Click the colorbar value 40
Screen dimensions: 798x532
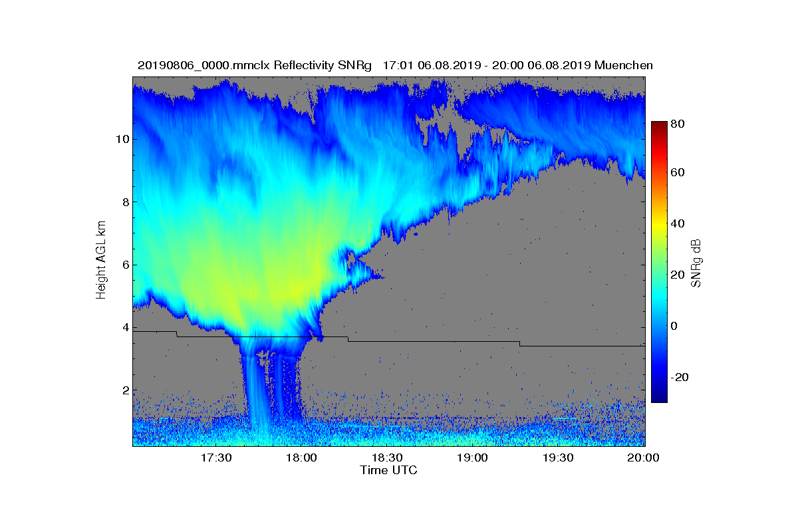[678, 223]
